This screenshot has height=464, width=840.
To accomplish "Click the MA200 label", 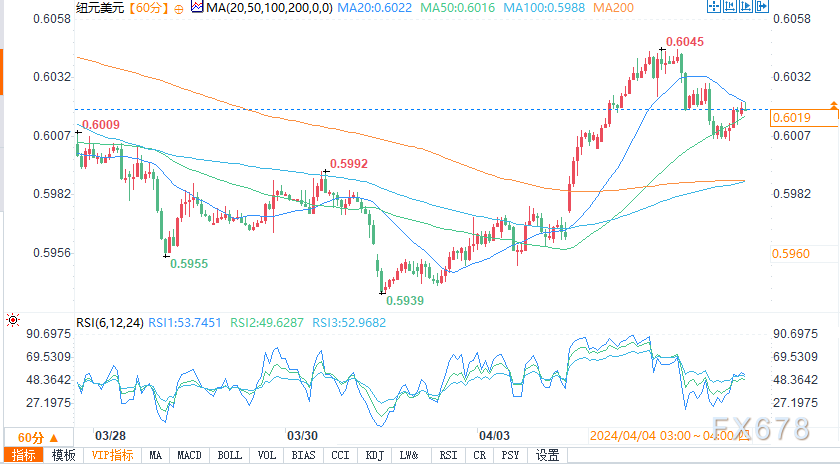I will [x=613, y=8].
